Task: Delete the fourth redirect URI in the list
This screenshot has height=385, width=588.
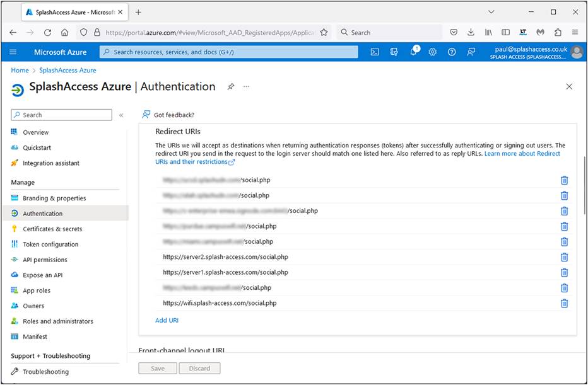Action: coord(564,227)
